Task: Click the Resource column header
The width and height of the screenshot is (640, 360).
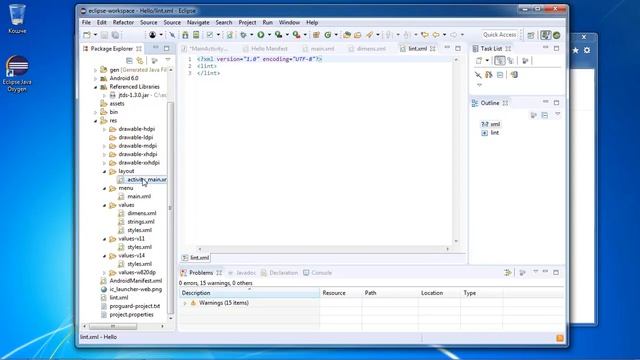Action: (x=340, y=293)
